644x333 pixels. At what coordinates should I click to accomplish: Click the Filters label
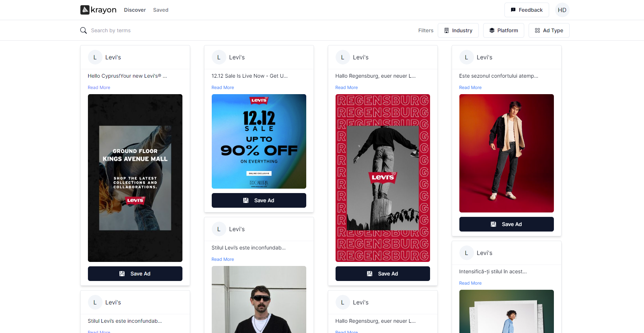(x=426, y=30)
